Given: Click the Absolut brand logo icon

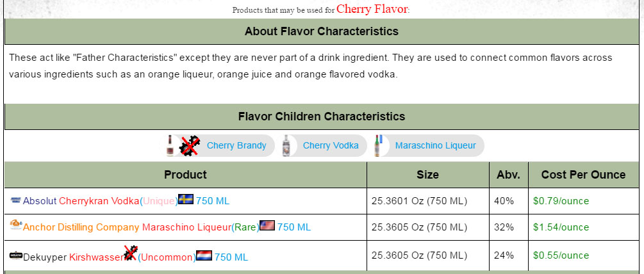Looking at the screenshot, I should (x=16, y=200).
